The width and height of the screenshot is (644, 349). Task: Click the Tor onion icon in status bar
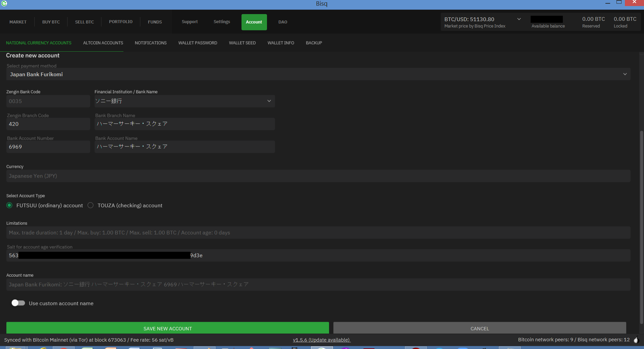[636, 340]
